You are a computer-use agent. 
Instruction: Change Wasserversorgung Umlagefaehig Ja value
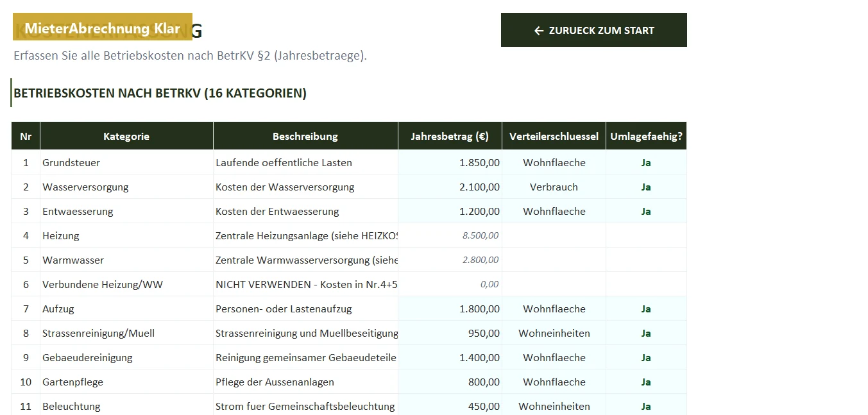click(x=646, y=187)
